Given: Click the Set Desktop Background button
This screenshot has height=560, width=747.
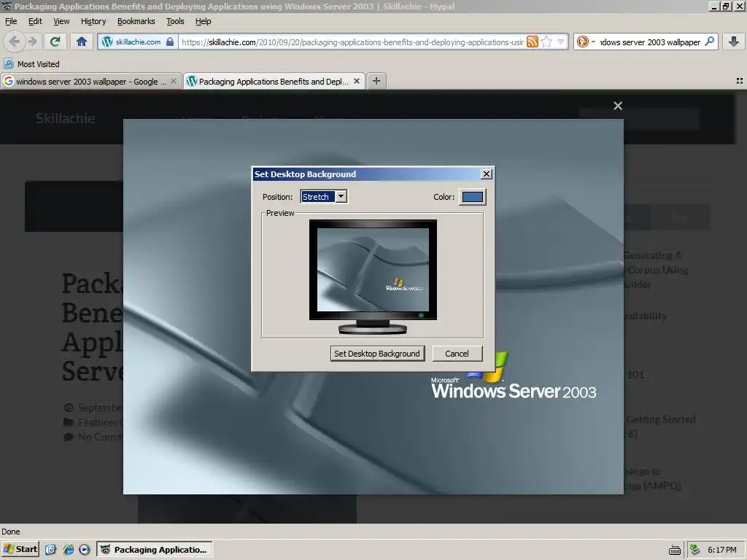Looking at the screenshot, I should (x=377, y=354).
